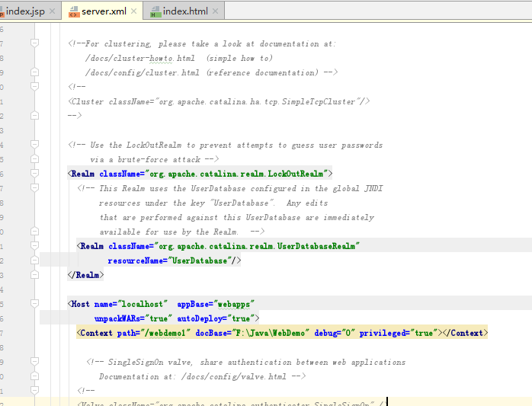The height and width of the screenshot is (406, 532).
Task: Click the appBase="webapps" attribute
Action: [216, 304]
